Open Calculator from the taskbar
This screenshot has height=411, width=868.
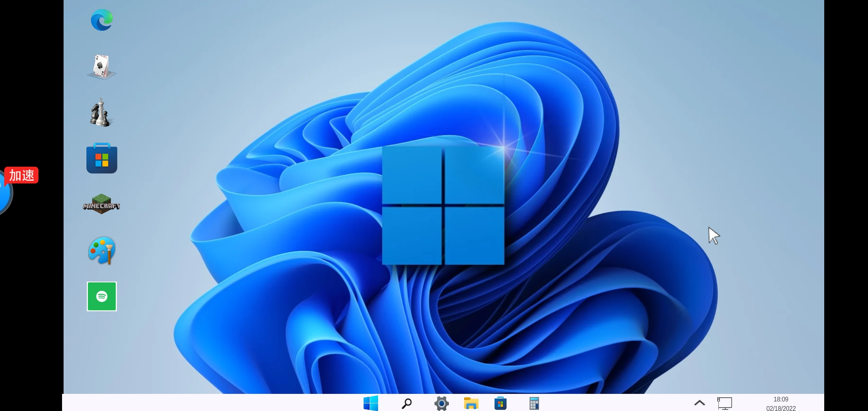(x=534, y=403)
